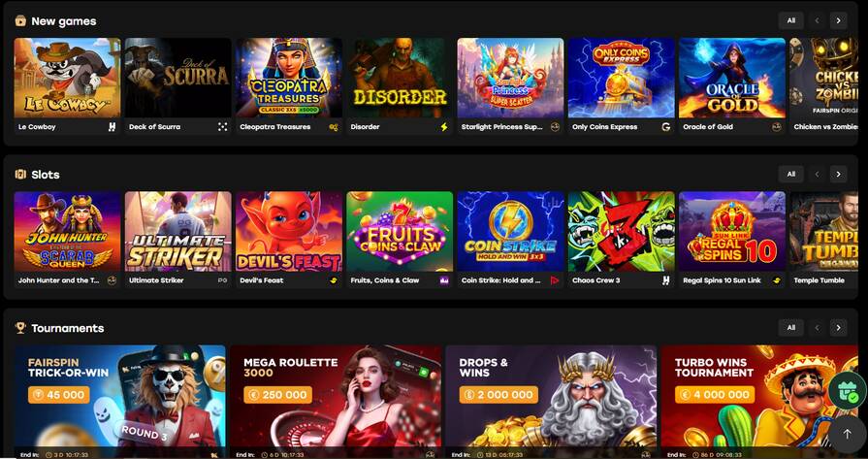This screenshot has width=868, height=459.
Task: Click the provider icon beside Fruits, Coins & Claw
Action: tap(444, 280)
